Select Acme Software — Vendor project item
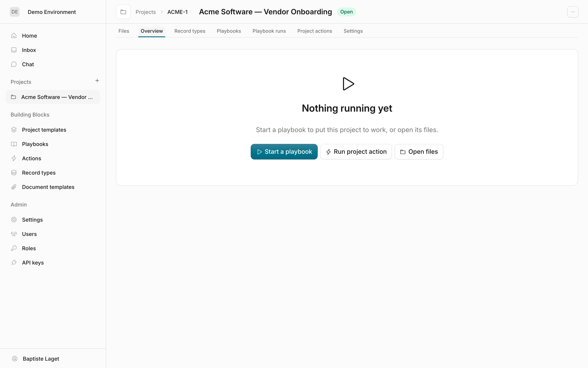The width and height of the screenshot is (588, 368). coord(53,97)
